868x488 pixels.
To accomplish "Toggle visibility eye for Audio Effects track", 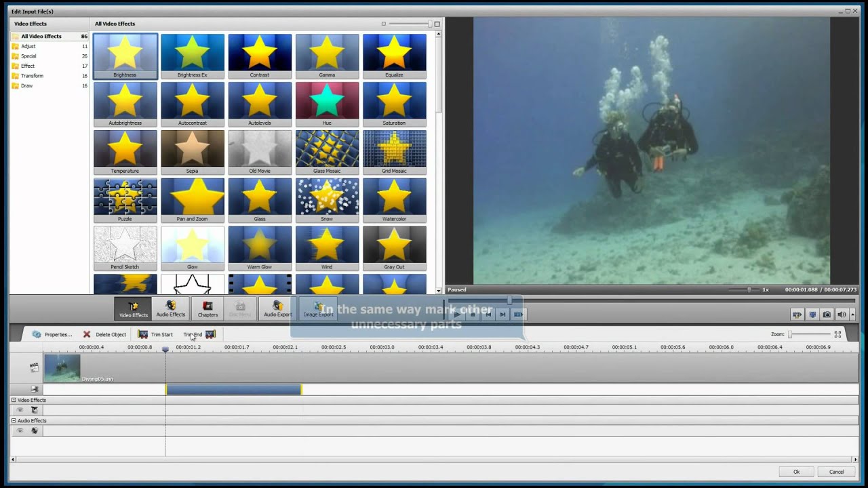I will [20, 430].
